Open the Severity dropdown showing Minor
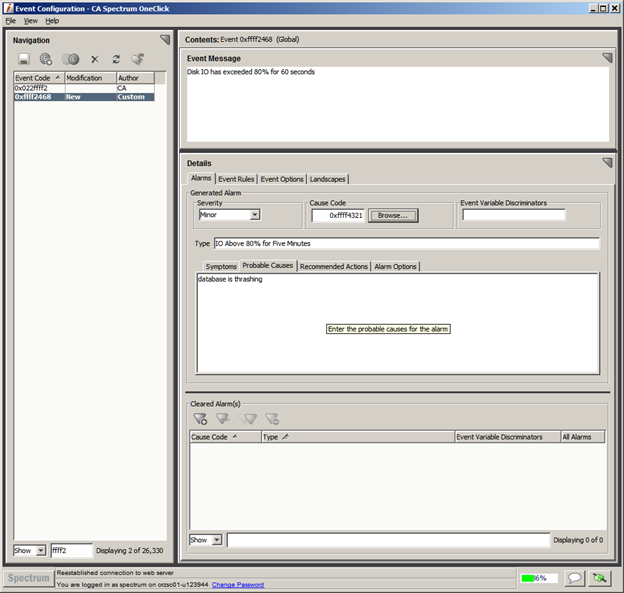This screenshot has width=624, height=593. (x=229, y=215)
